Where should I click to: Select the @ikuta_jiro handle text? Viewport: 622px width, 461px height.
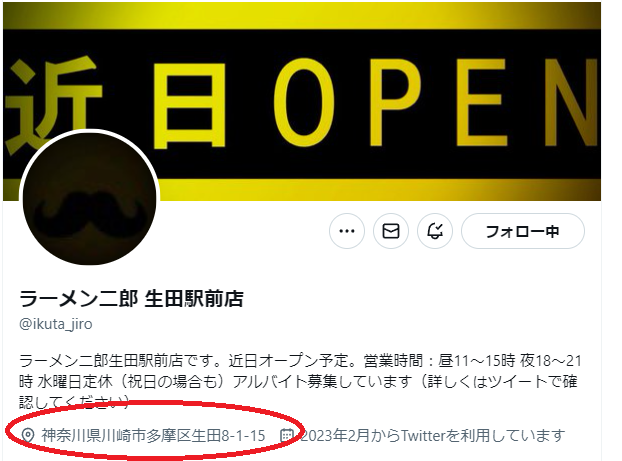point(56,324)
